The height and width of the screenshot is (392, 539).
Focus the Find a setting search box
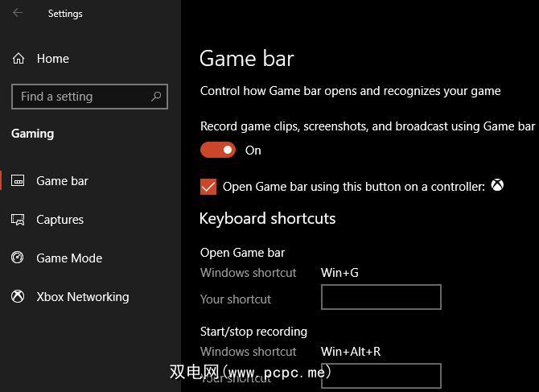coord(90,97)
